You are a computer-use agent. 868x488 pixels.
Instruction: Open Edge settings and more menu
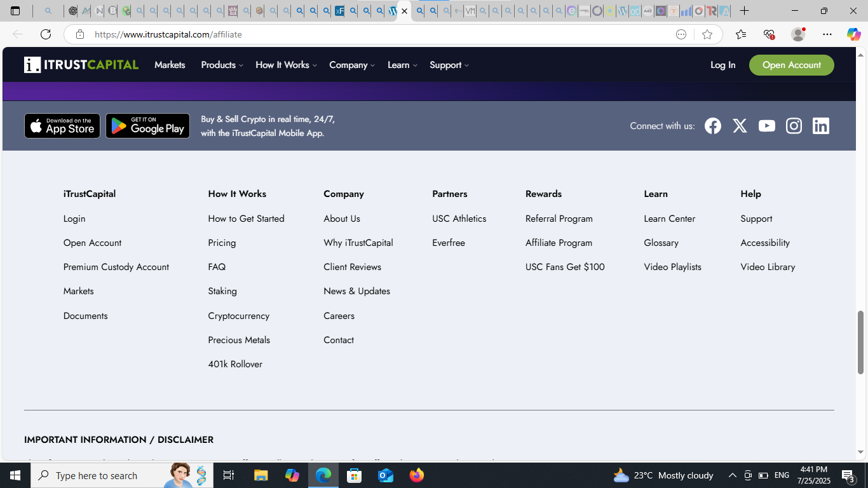tap(827, 34)
